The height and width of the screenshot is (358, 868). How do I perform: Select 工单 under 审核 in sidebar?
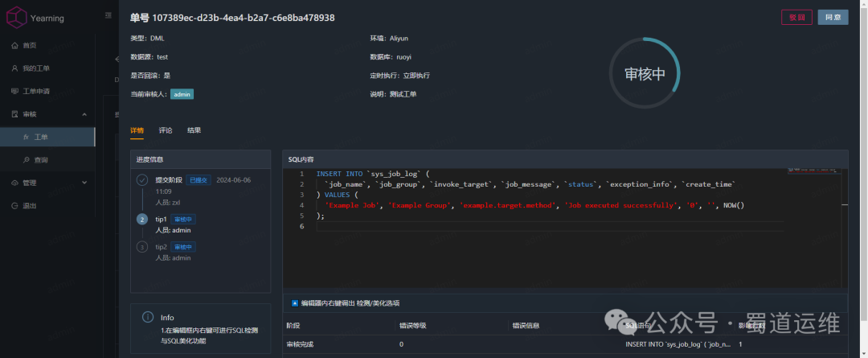pos(47,137)
